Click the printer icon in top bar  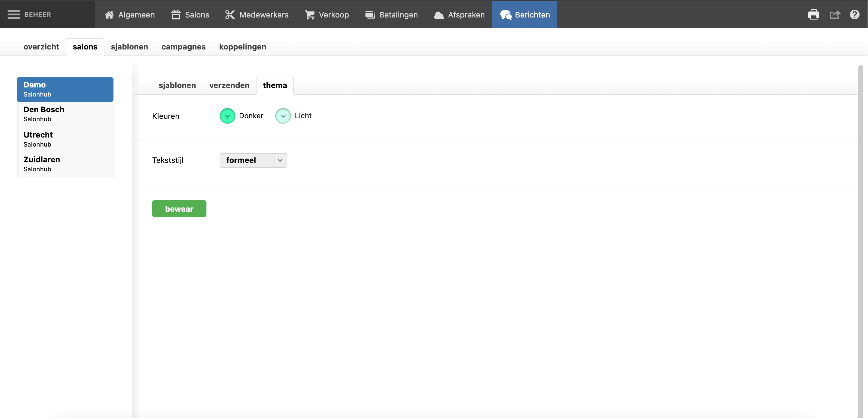coord(813,14)
